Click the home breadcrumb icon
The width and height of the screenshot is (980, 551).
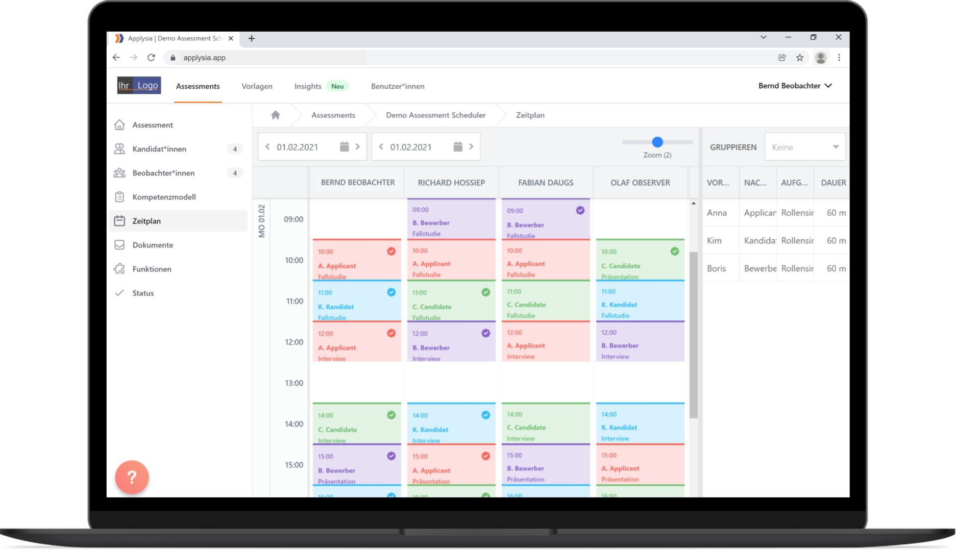click(x=276, y=115)
